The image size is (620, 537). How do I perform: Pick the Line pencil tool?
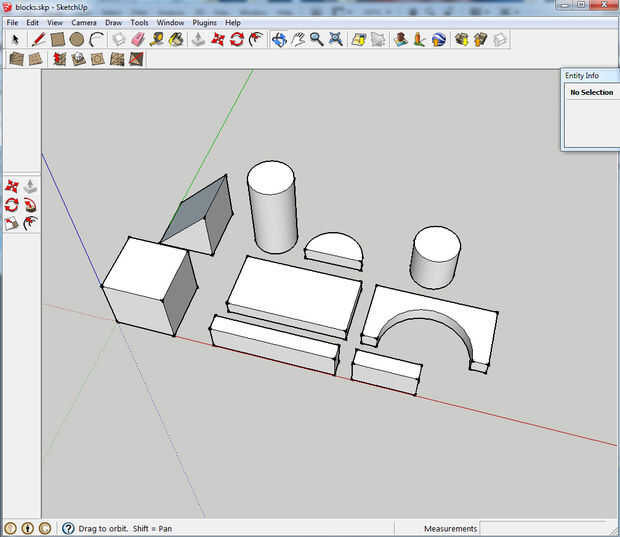(38, 40)
